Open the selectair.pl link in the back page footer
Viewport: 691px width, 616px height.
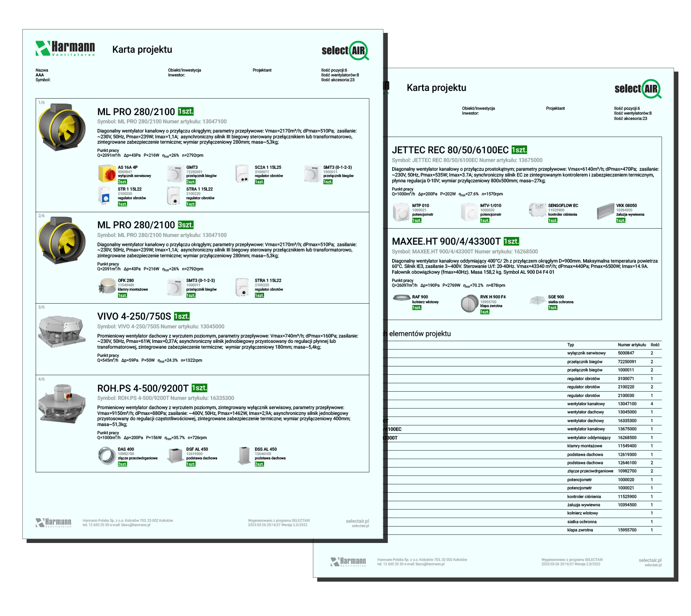tap(650, 560)
